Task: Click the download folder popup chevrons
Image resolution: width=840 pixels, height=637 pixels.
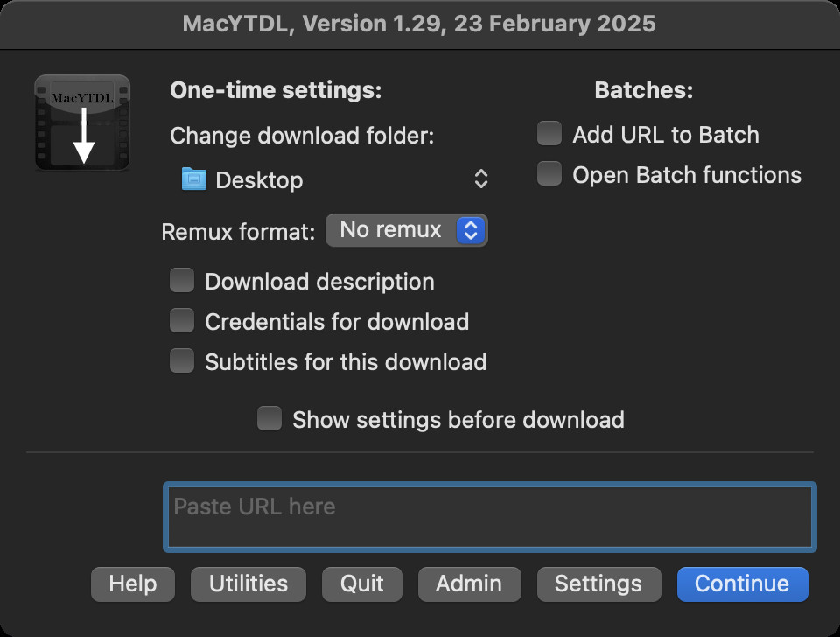Action: click(x=480, y=179)
